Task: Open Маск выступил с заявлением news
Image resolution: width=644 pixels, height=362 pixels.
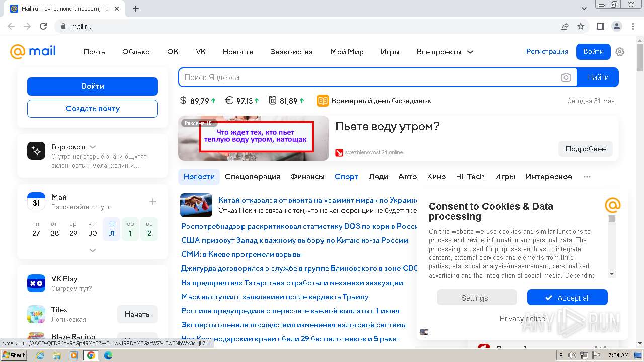Action: [275, 297]
